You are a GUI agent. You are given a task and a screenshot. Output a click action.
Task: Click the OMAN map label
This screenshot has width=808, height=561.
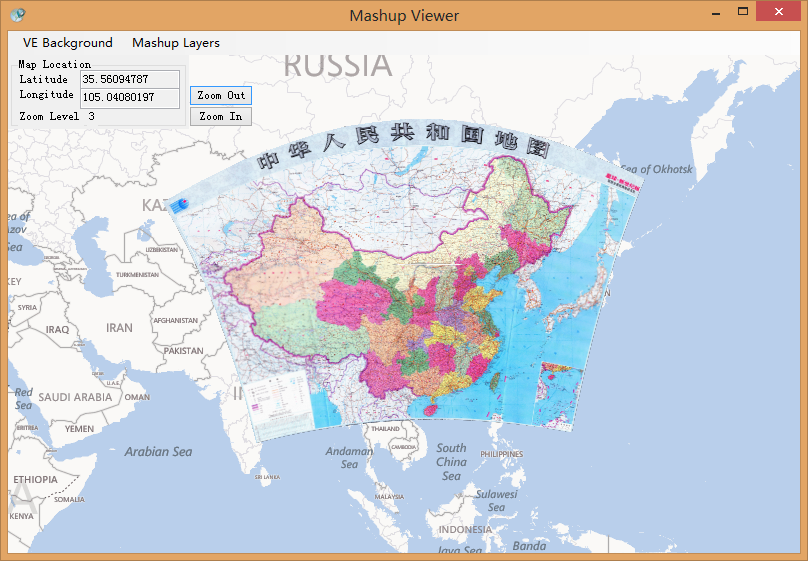[137, 397]
